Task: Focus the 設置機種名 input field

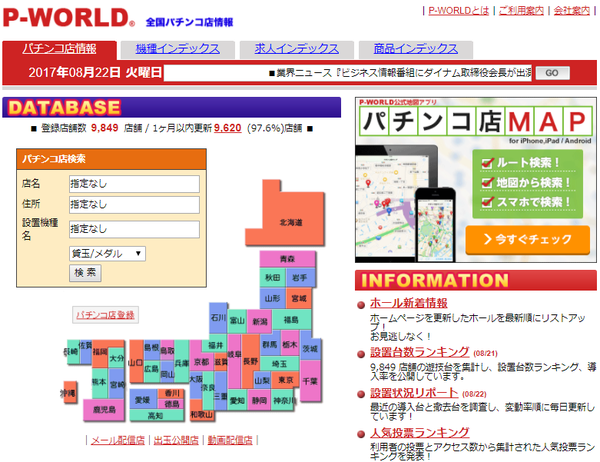Action: pyautogui.click(x=134, y=229)
